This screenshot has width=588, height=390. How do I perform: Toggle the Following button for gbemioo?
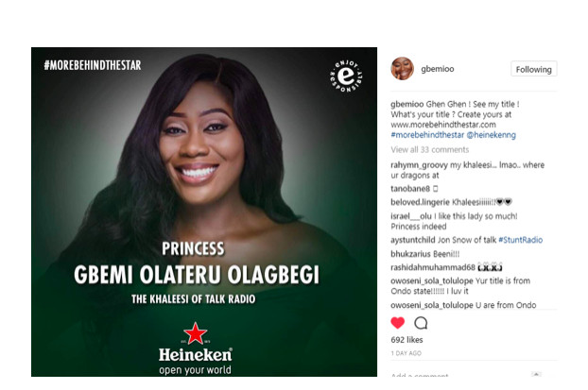tap(533, 69)
